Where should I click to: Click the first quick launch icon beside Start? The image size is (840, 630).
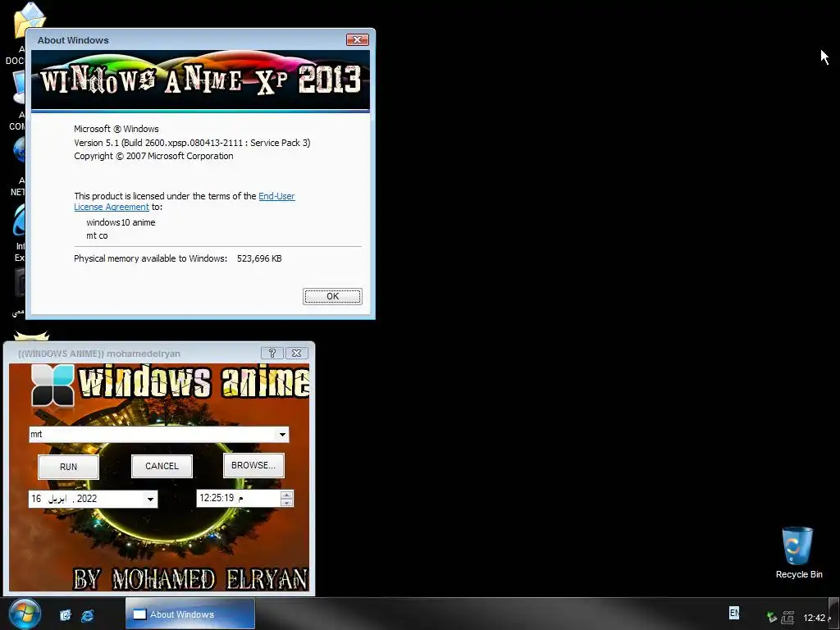pyautogui.click(x=66, y=615)
